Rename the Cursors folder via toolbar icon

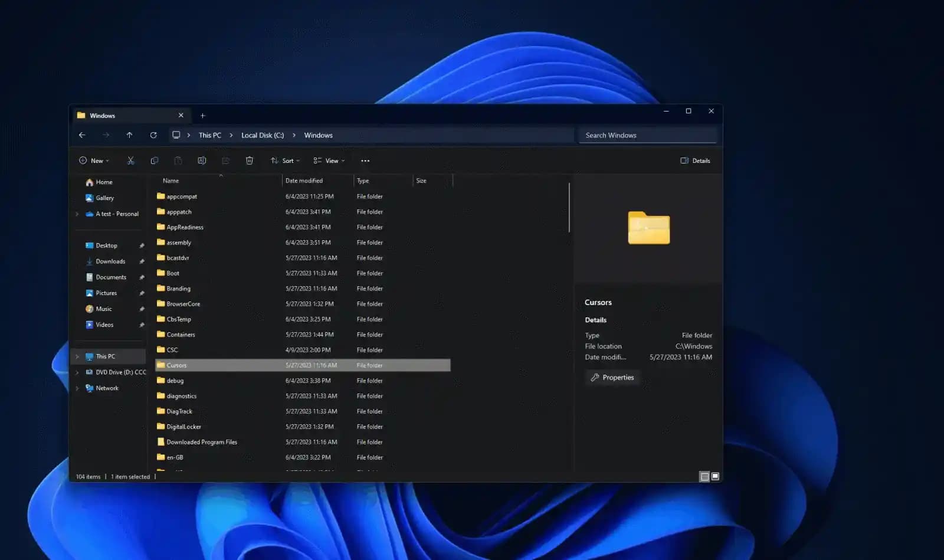click(x=202, y=161)
